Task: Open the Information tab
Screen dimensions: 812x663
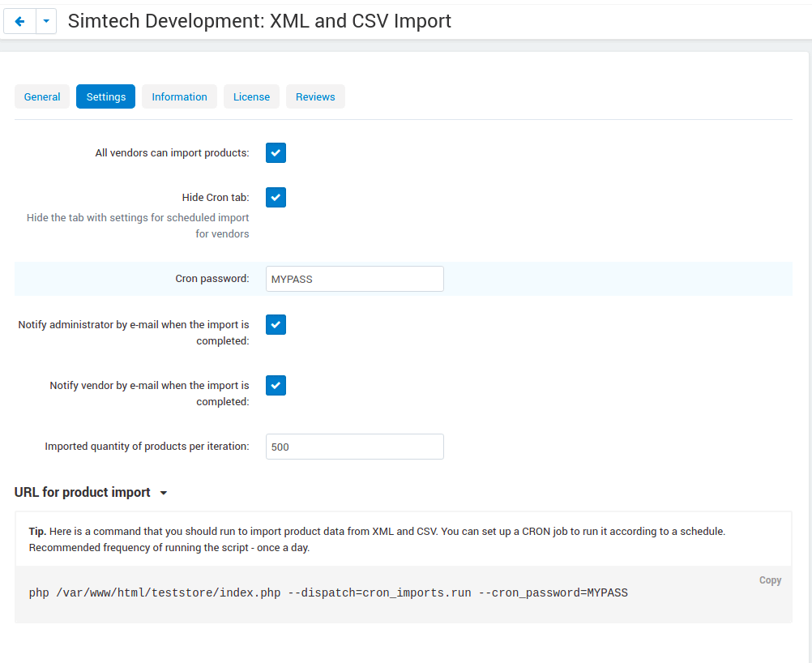Action: 179,96
